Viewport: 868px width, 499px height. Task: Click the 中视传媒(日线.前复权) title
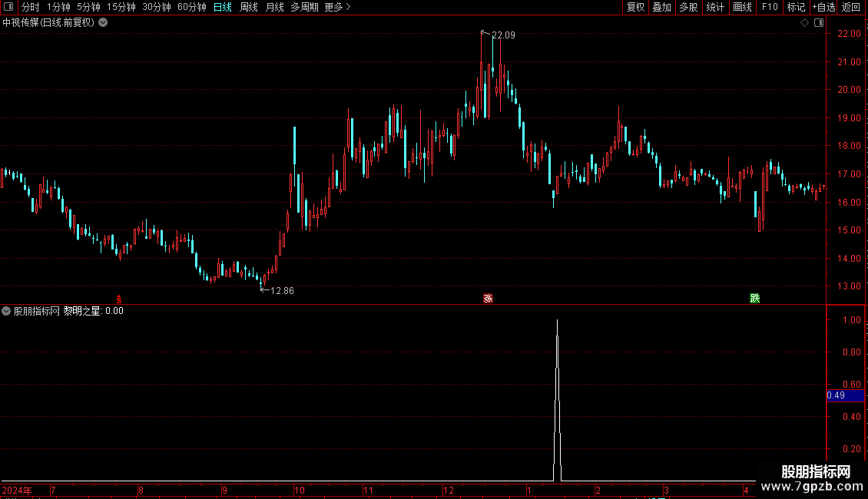48,23
